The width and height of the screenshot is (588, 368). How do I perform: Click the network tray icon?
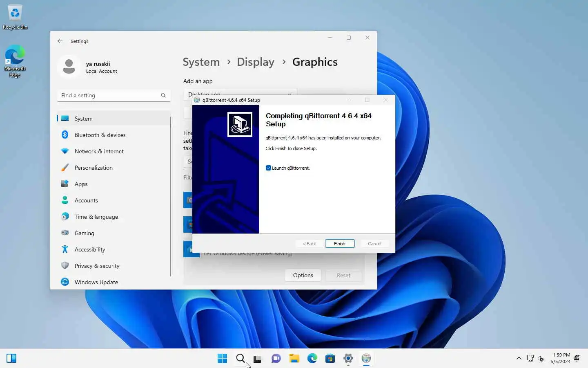click(x=530, y=358)
